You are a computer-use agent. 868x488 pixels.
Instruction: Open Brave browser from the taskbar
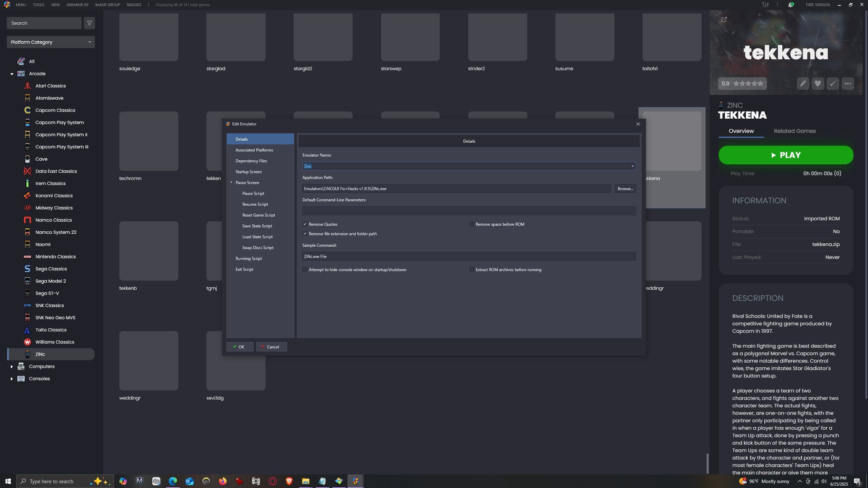tap(289, 481)
